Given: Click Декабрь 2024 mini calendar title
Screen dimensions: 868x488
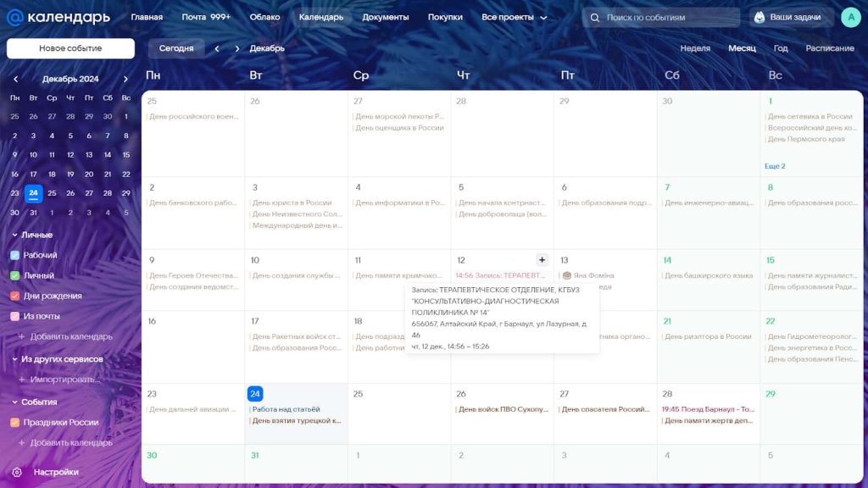Looking at the screenshot, I should click(70, 79).
